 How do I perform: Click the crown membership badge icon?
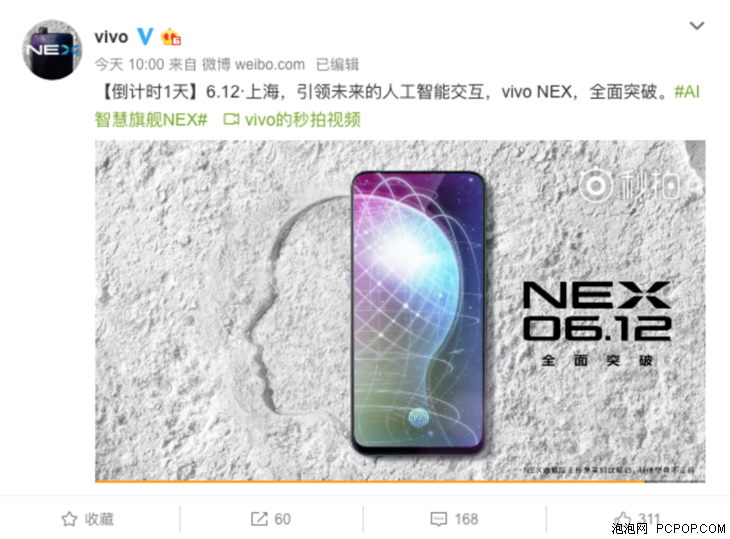coord(171,37)
